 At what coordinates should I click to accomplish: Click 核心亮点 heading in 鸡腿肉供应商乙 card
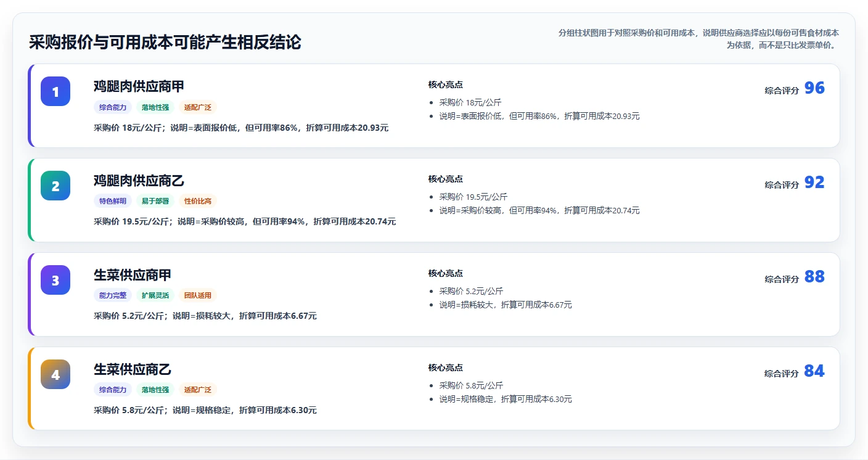446,179
